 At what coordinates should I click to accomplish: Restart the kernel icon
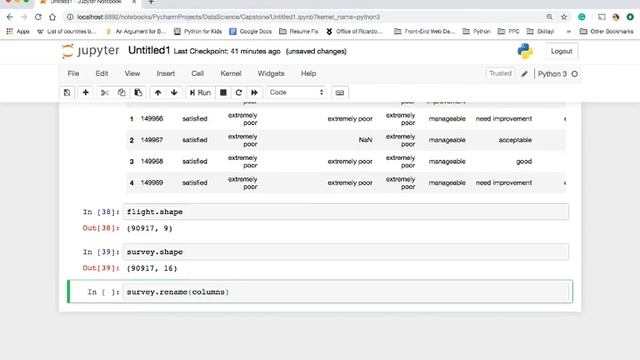tap(239, 93)
